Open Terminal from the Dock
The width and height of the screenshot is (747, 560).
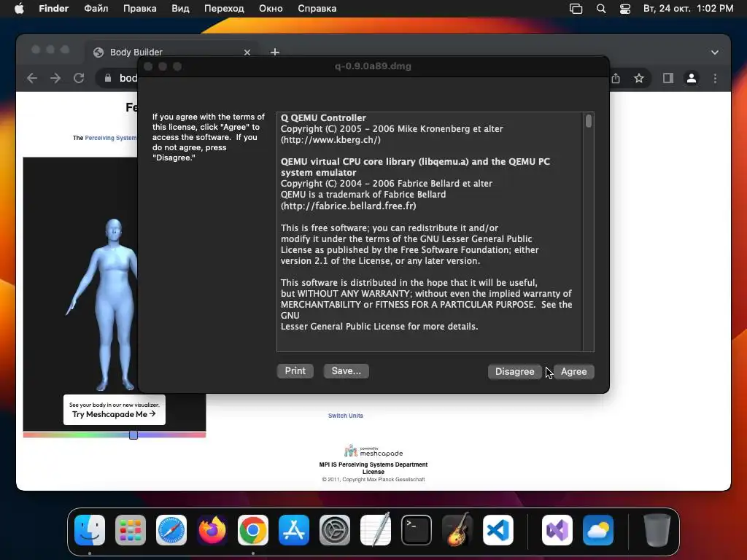[x=417, y=530]
